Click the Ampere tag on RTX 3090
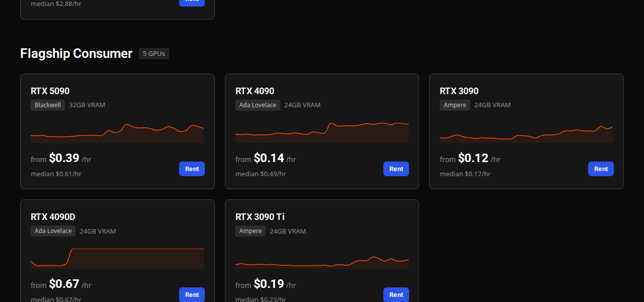 (455, 105)
